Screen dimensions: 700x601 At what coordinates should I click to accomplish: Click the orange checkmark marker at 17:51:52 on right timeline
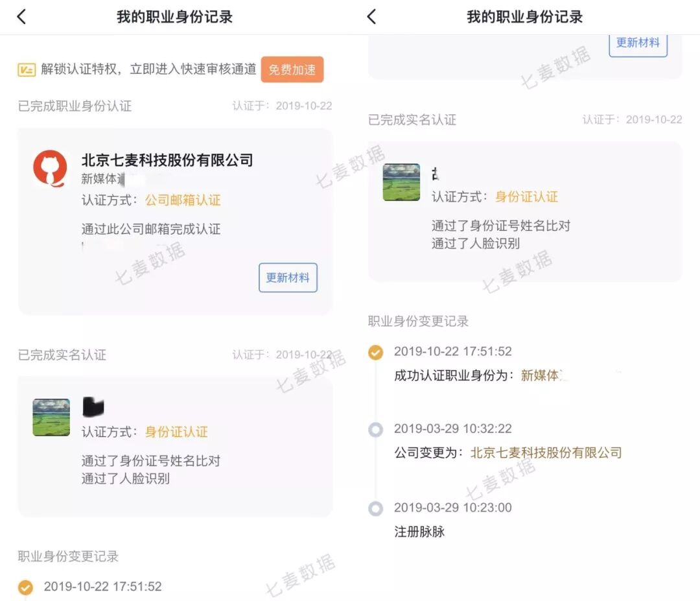tap(375, 352)
